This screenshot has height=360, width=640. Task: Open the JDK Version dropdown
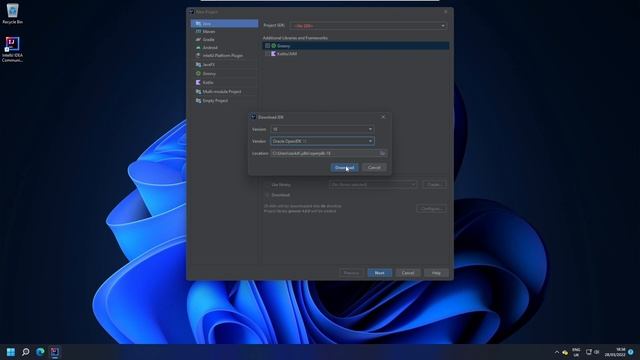click(x=322, y=129)
